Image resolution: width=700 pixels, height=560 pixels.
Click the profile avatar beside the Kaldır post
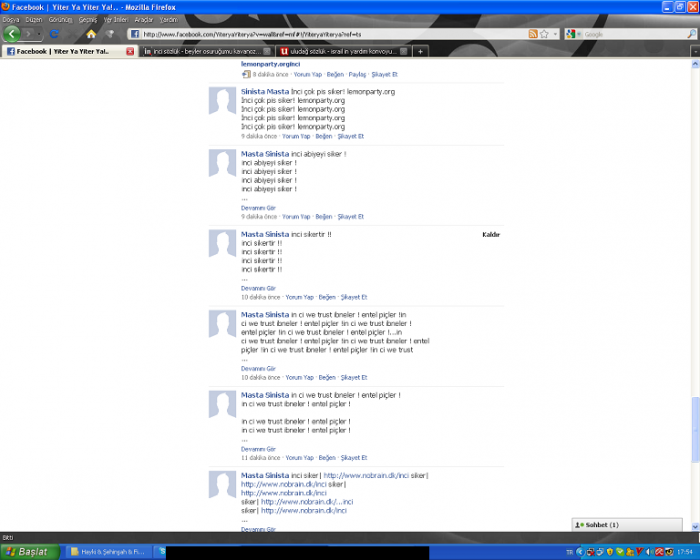pos(222,242)
